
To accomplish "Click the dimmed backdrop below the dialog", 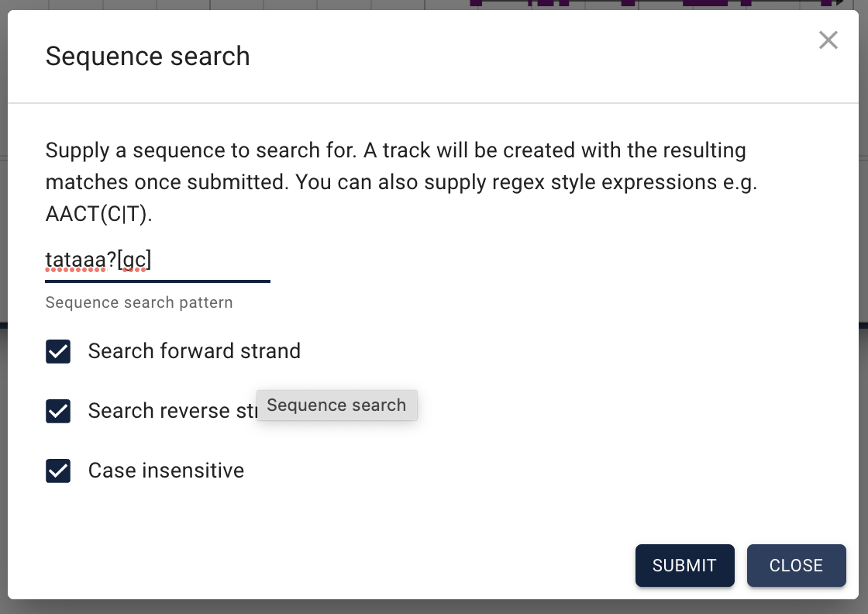I will (434, 607).
